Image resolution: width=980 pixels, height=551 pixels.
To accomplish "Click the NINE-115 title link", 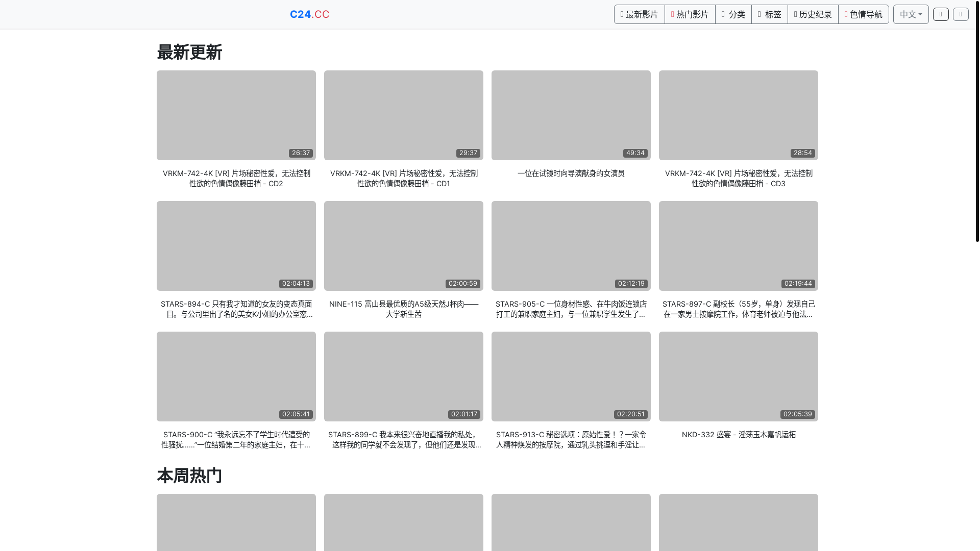I will point(404,309).
